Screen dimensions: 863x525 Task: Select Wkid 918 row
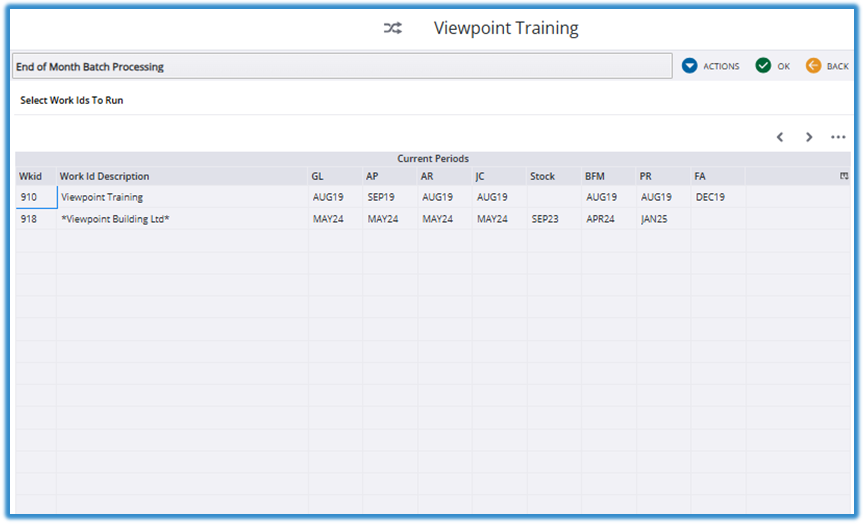click(36, 219)
